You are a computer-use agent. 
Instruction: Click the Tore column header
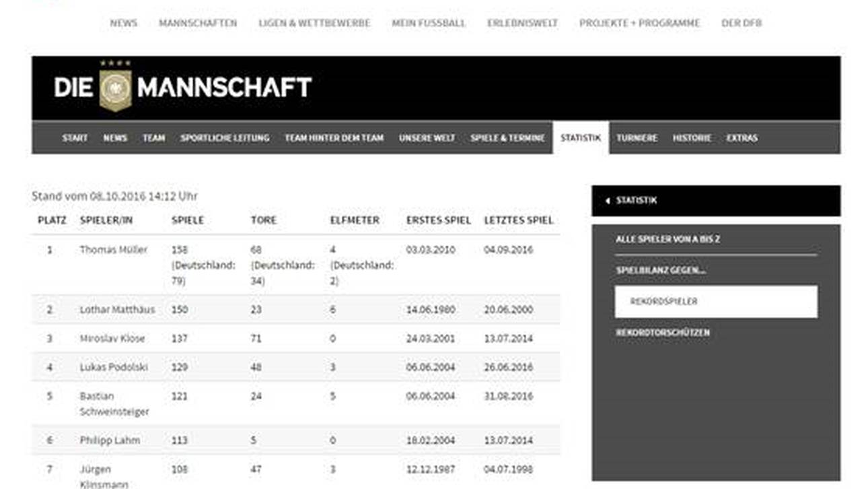tap(263, 220)
